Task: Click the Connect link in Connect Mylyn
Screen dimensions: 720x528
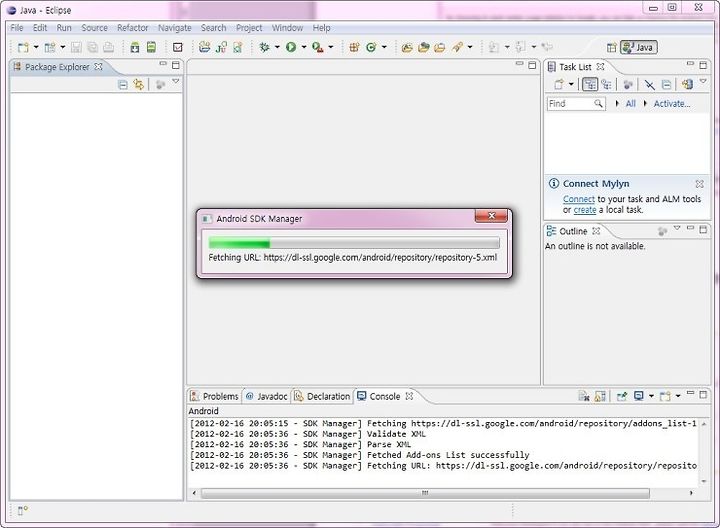Action: click(x=579, y=199)
